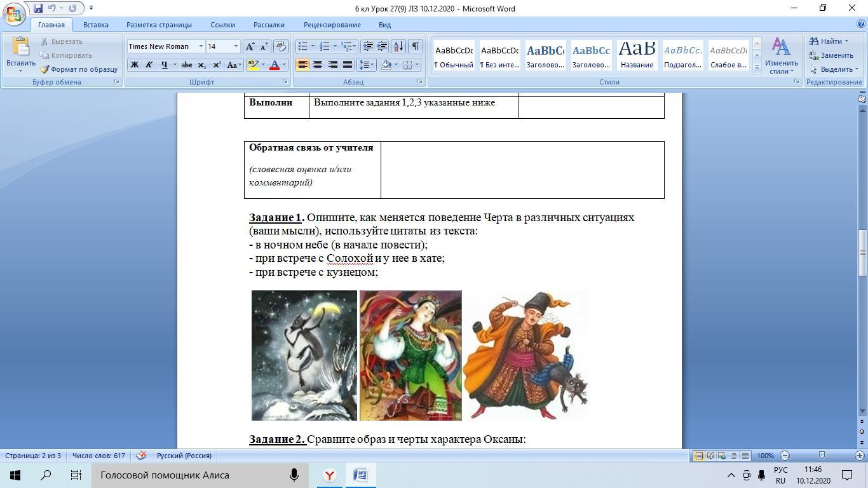868x488 pixels.
Task: Open borders dropdown
Action: point(416,65)
